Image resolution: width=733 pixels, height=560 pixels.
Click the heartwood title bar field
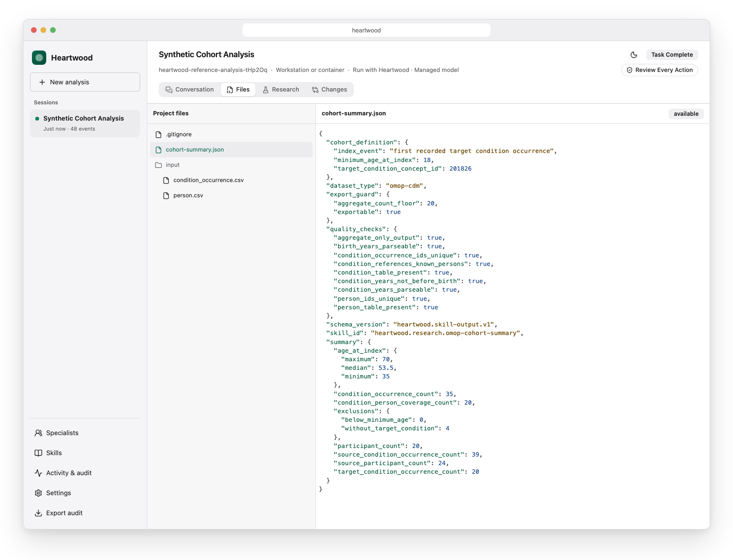pyautogui.click(x=366, y=30)
